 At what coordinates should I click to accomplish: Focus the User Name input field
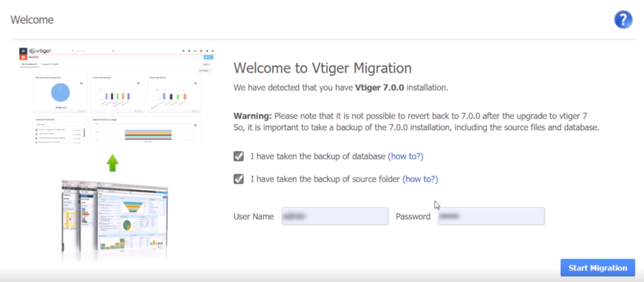click(x=335, y=216)
